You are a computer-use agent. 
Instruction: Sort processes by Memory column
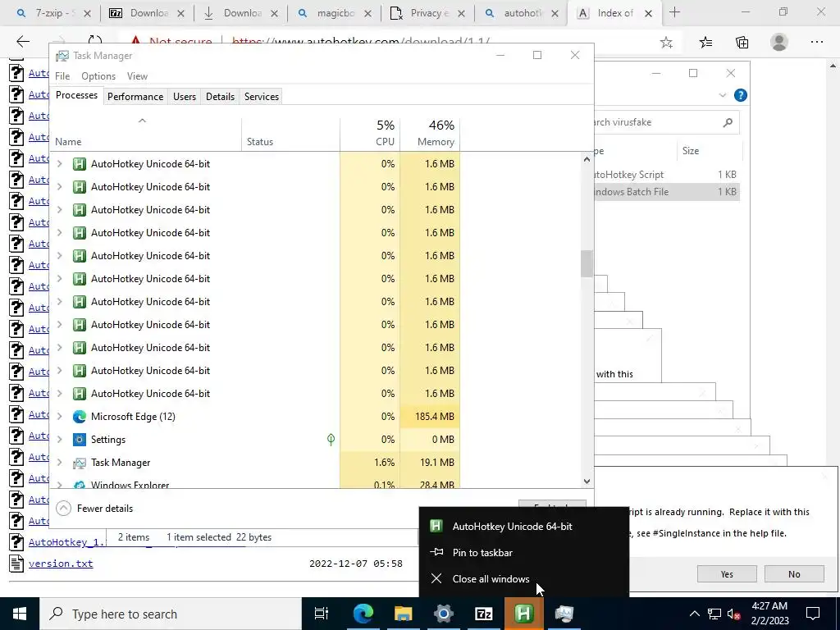(430, 133)
